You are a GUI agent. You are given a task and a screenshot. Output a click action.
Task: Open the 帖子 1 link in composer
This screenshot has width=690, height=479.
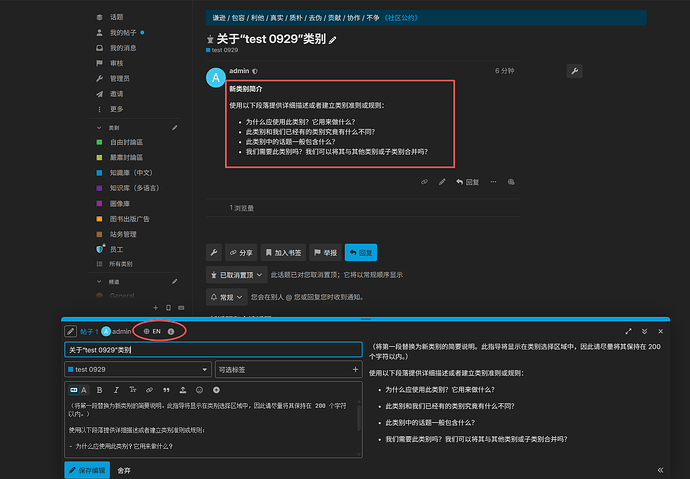pos(89,332)
